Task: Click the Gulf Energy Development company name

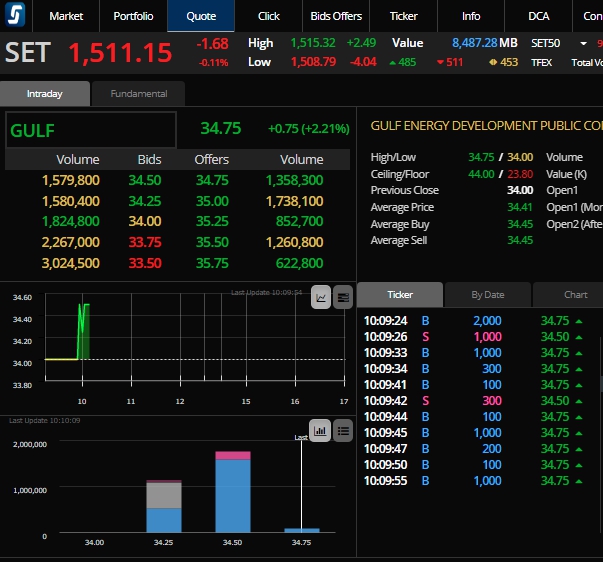Action: 486,126
